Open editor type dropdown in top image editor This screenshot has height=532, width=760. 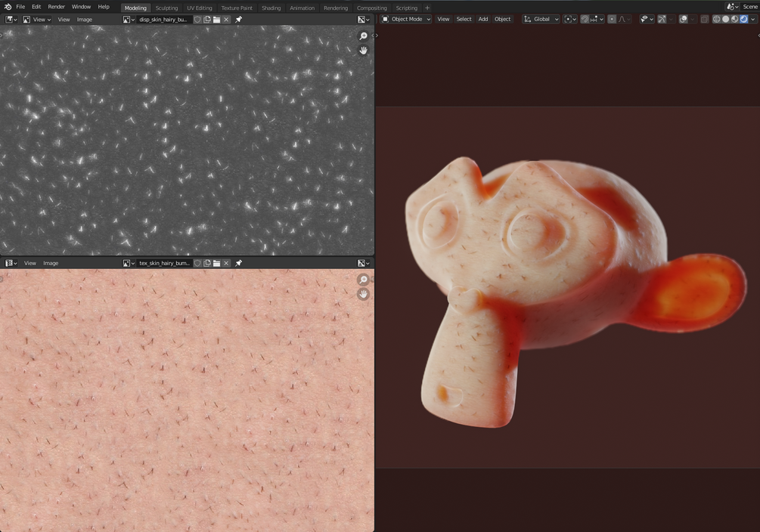(x=11, y=20)
